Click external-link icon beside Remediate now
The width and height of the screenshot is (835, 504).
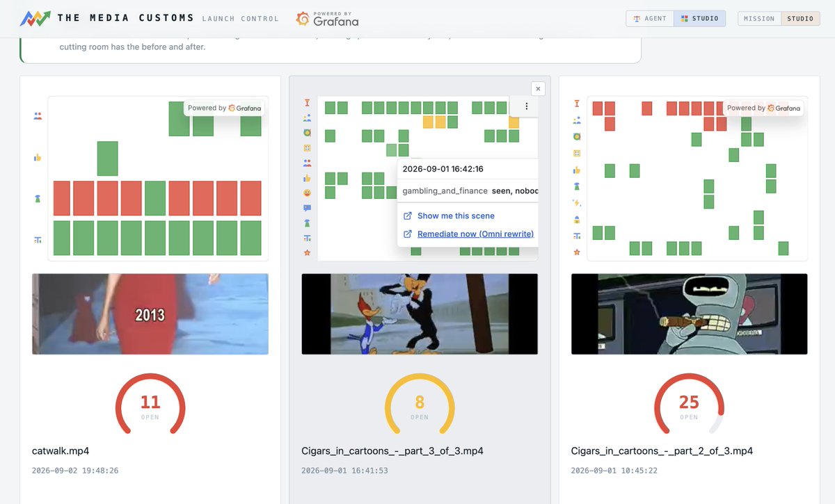408,234
